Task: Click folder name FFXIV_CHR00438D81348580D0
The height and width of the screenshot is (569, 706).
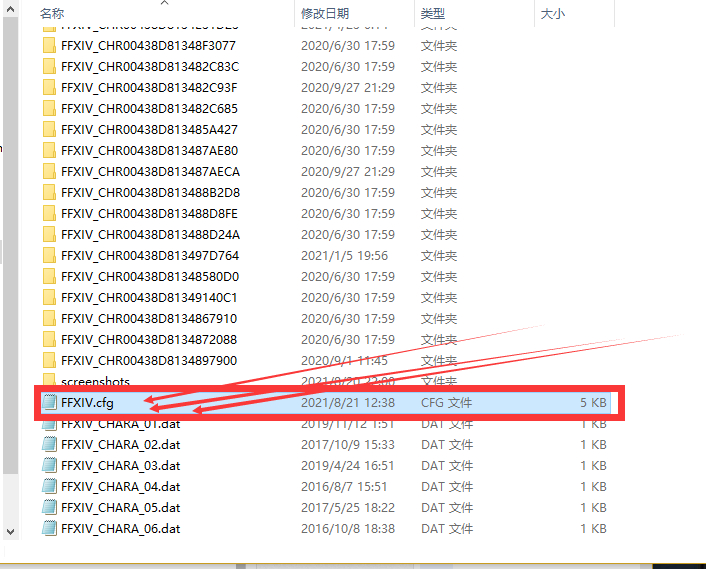Action: (x=150, y=276)
